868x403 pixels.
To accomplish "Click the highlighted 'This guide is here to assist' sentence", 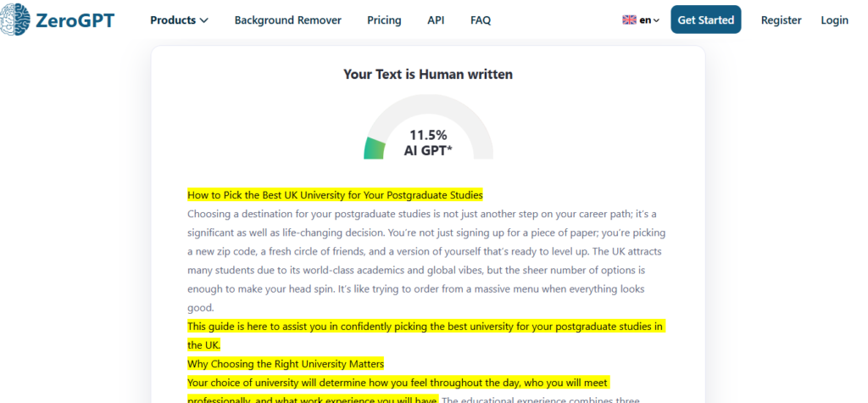I will coord(426,327).
